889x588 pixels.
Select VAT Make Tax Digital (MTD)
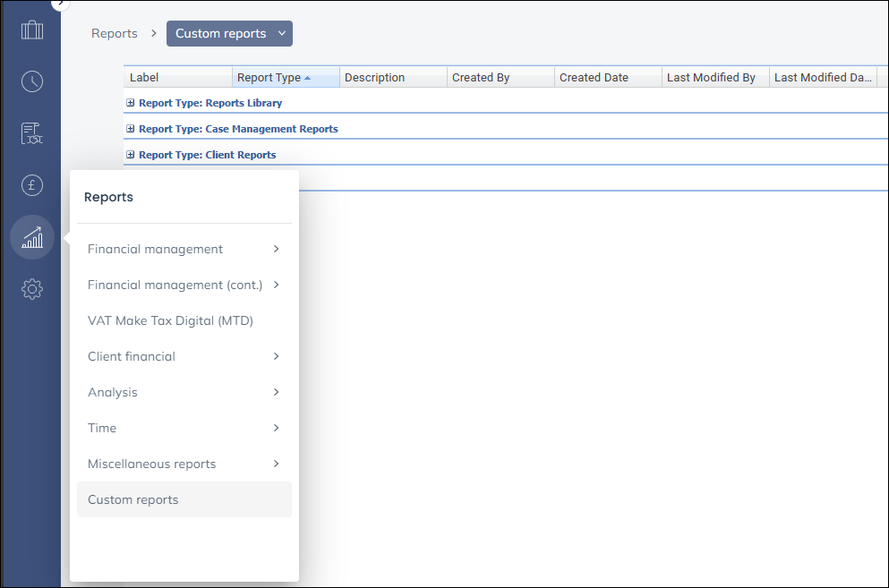click(170, 320)
